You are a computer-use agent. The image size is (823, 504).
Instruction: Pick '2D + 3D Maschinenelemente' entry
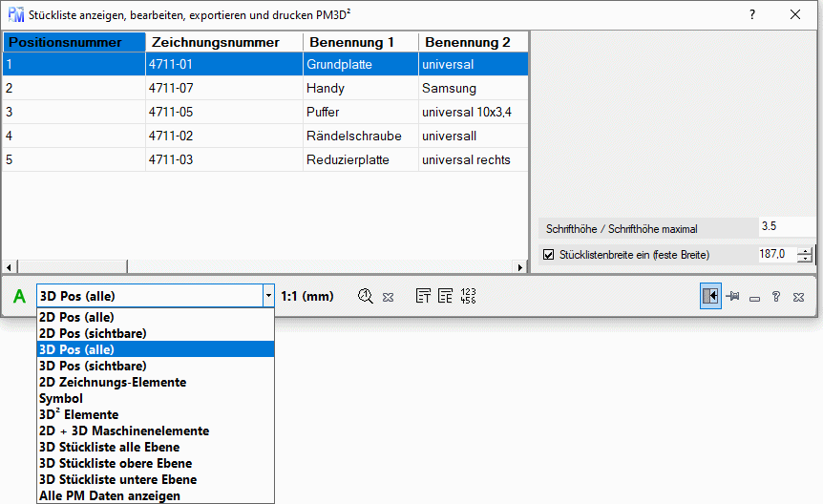click(123, 430)
